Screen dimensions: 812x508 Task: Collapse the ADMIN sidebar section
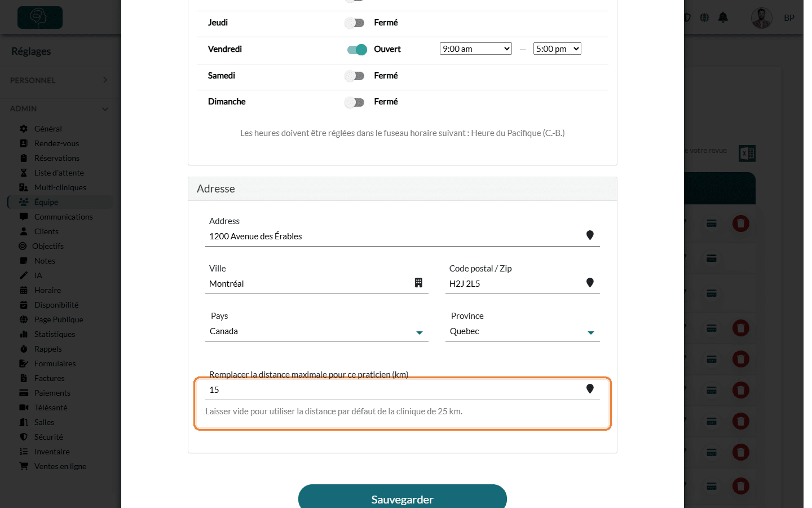coord(59,108)
